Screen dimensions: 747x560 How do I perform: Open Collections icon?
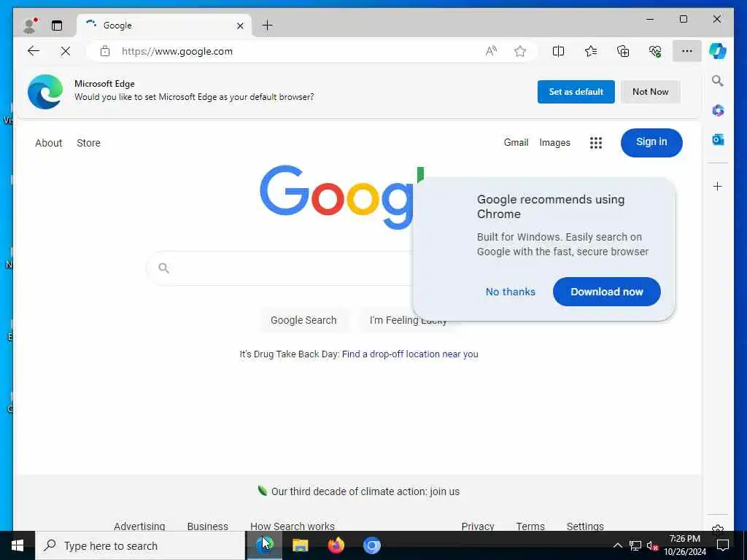coord(623,51)
